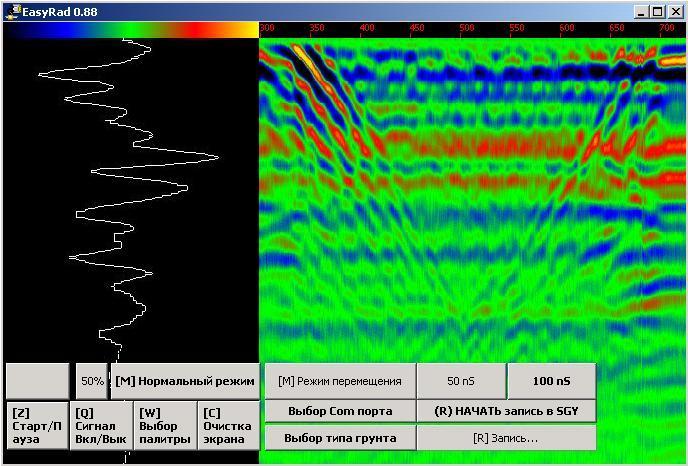Viewport: 688px width, 466px height.
Task: Click the white signal trace panel
Action: pyautogui.click(x=130, y=200)
